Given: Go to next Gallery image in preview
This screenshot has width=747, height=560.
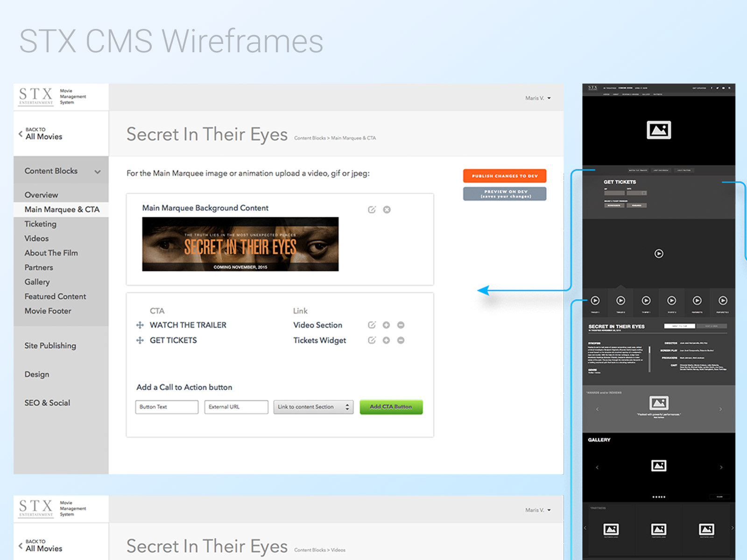Looking at the screenshot, I should click(721, 467).
